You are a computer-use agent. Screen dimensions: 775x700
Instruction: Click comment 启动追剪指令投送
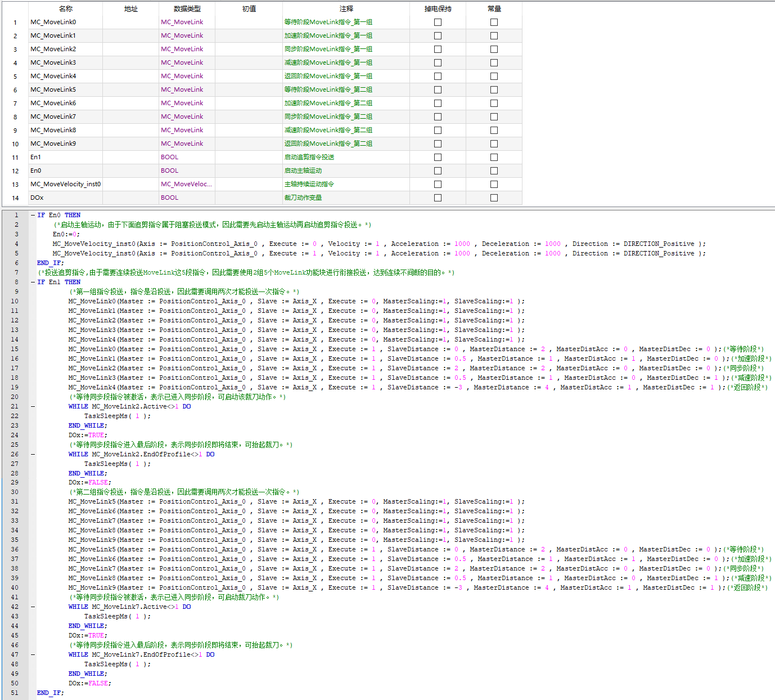[x=309, y=158]
